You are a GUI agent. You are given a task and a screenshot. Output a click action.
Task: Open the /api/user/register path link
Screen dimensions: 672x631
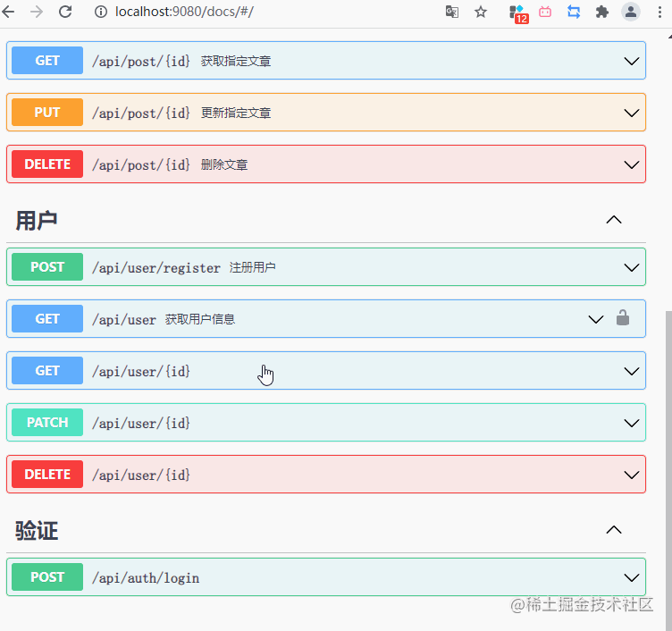(155, 268)
